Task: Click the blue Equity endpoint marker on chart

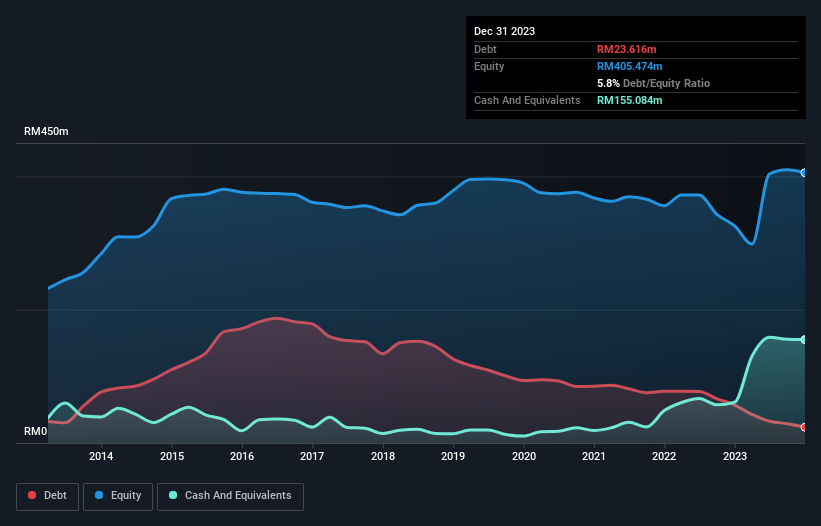Action: (x=803, y=173)
